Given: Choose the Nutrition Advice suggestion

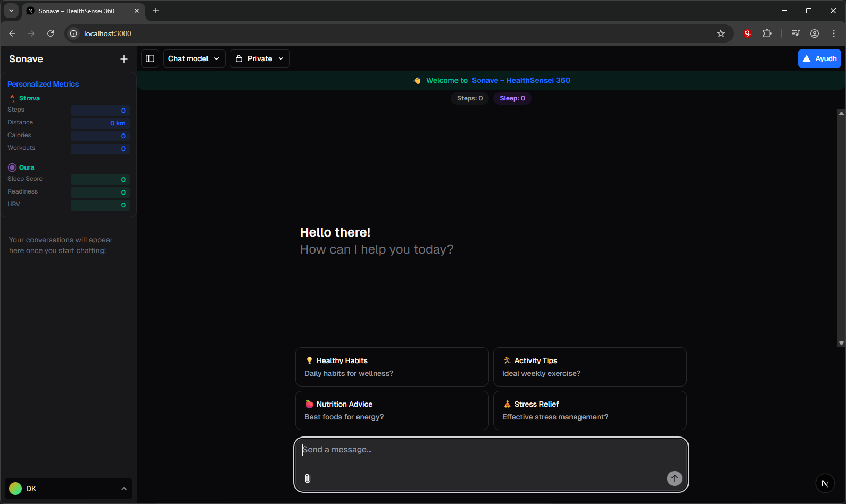Looking at the screenshot, I should (x=392, y=410).
